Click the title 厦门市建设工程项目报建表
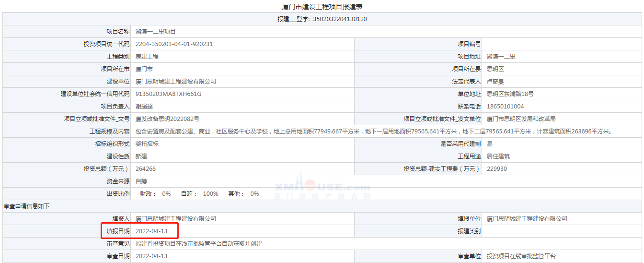This screenshot has height=263, width=644. click(x=322, y=7)
